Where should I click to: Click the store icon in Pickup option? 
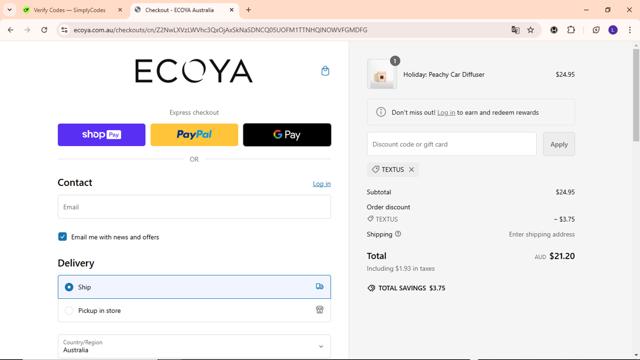pyautogui.click(x=320, y=310)
